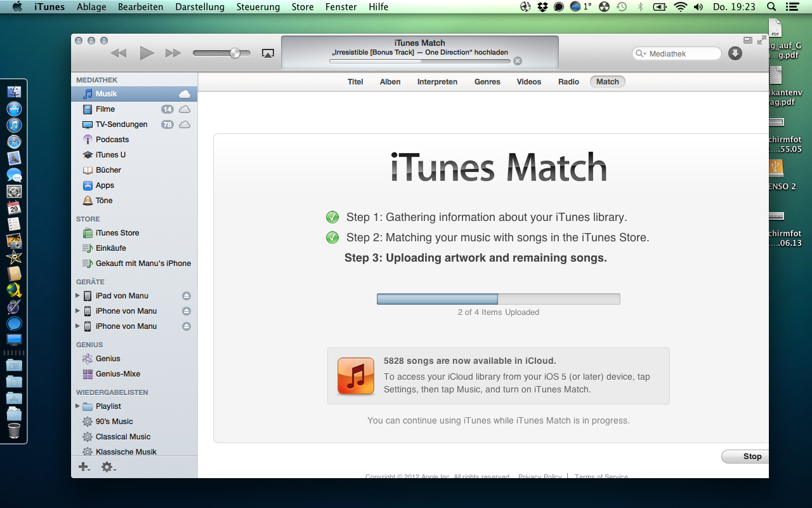
Task: Open the Podcasts library
Action: [134, 140]
